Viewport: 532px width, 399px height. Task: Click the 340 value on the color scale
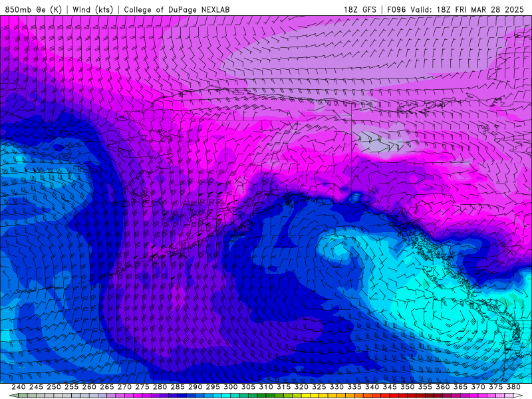coord(372,387)
